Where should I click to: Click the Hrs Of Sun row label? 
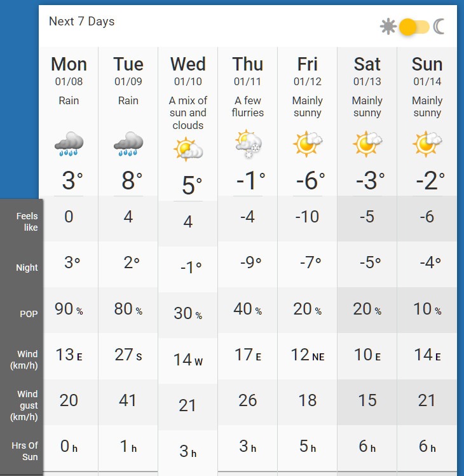tap(25, 451)
